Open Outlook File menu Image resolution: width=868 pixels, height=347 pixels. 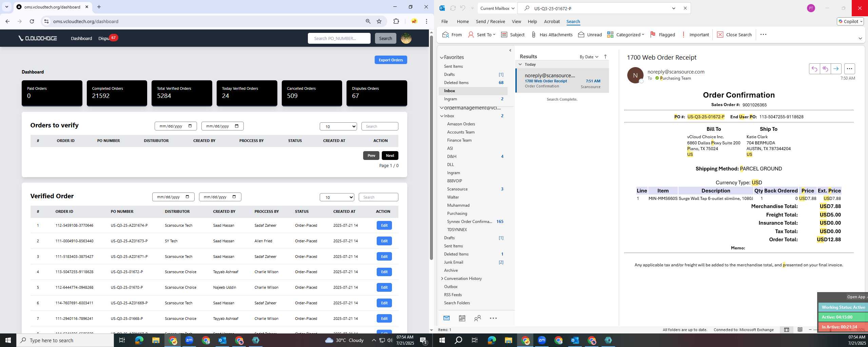tap(445, 21)
